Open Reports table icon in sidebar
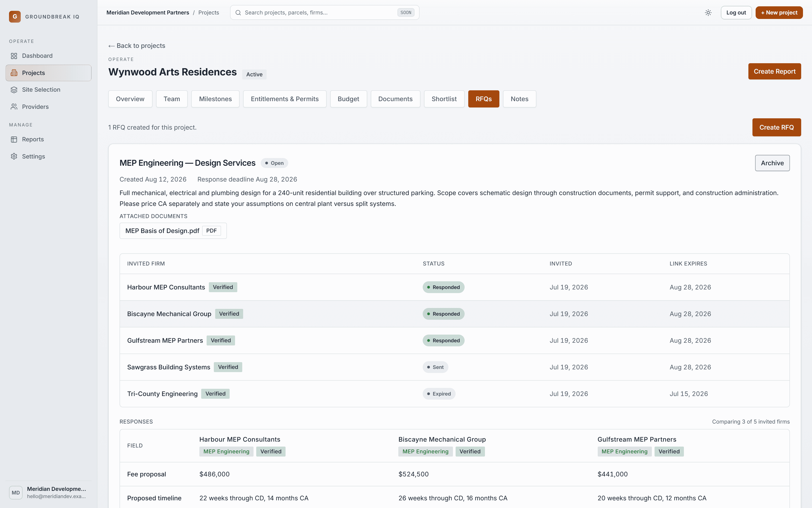Screen dimensions: 812x508 [14, 140]
